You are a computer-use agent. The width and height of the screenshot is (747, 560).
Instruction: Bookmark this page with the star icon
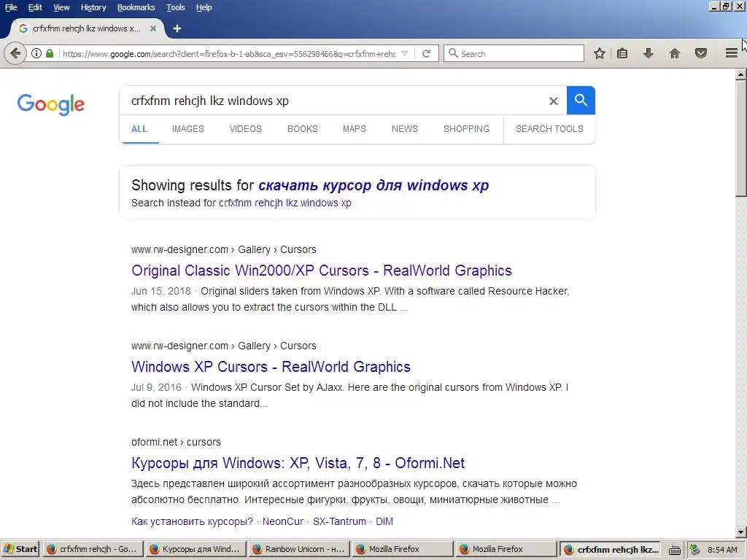[600, 53]
